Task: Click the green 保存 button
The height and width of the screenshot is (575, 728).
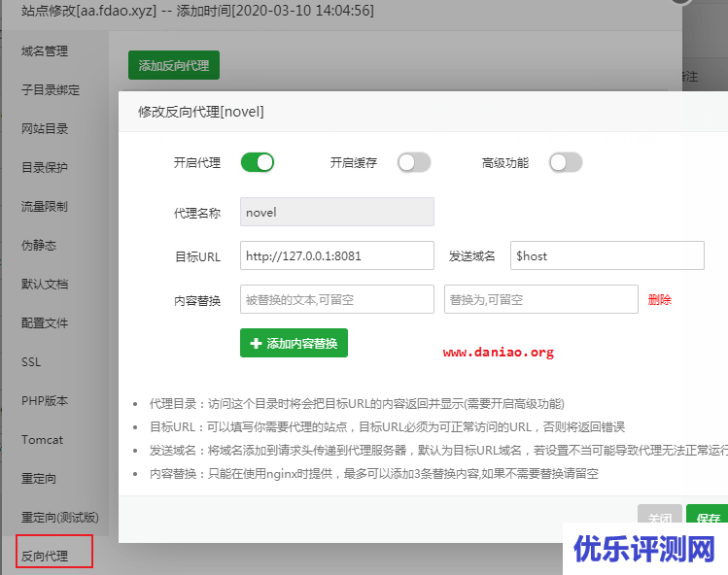Action: point(707,518)
